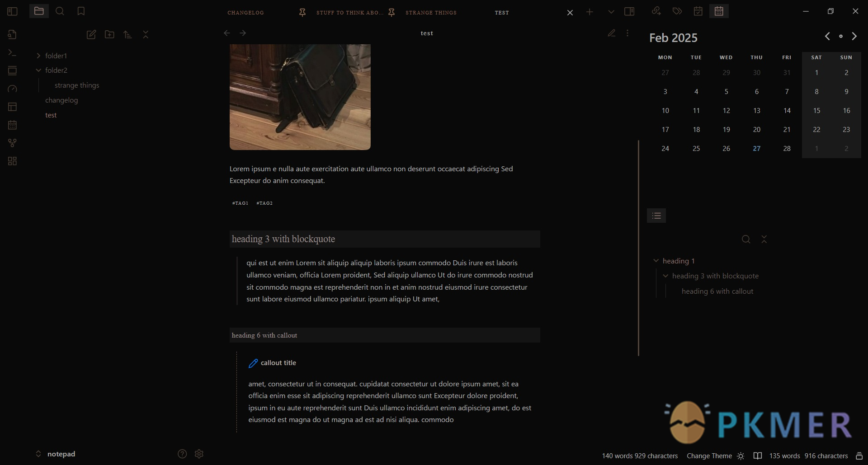Select February 27 in the calendar
This screenshot has width=868, height=465.
756,148
